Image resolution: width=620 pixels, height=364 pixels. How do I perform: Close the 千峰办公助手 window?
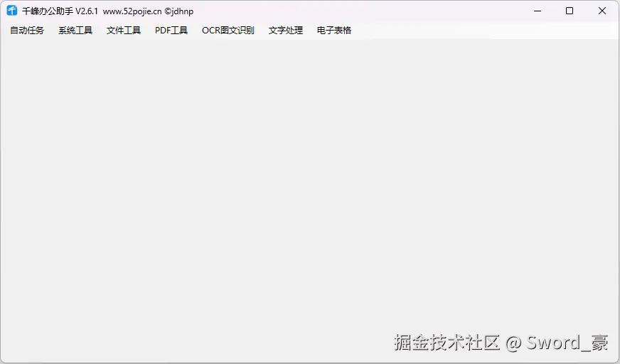(602, 11)
